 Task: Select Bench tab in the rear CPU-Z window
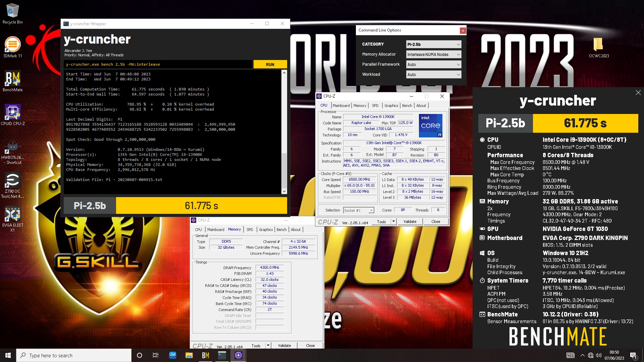point(282,230)
